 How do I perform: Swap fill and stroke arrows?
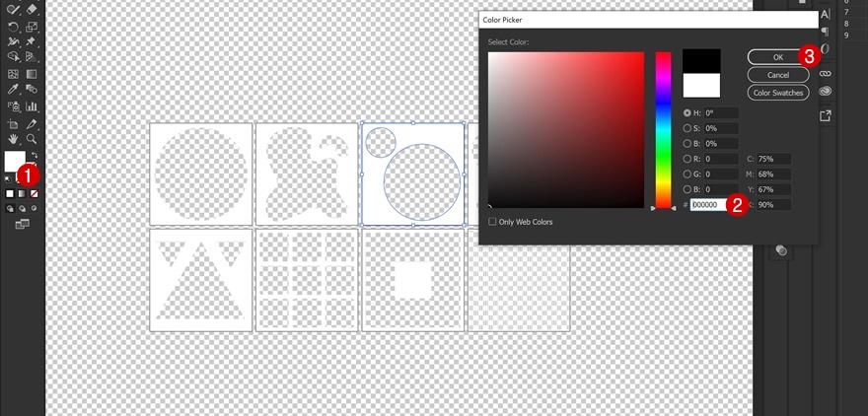(x=35, y=155)
